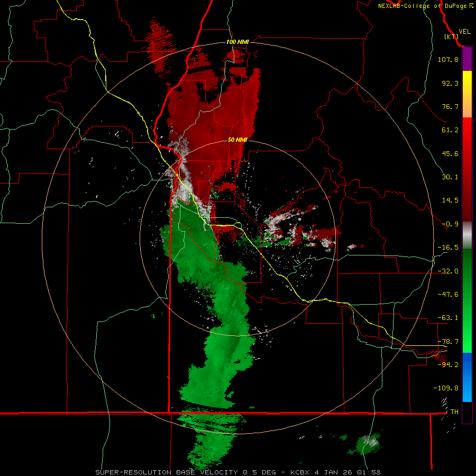Image resolution: width=476 pixels, height=476 pixels.
Task: Click the -32.0 velocity scale value
Action: 448,271
